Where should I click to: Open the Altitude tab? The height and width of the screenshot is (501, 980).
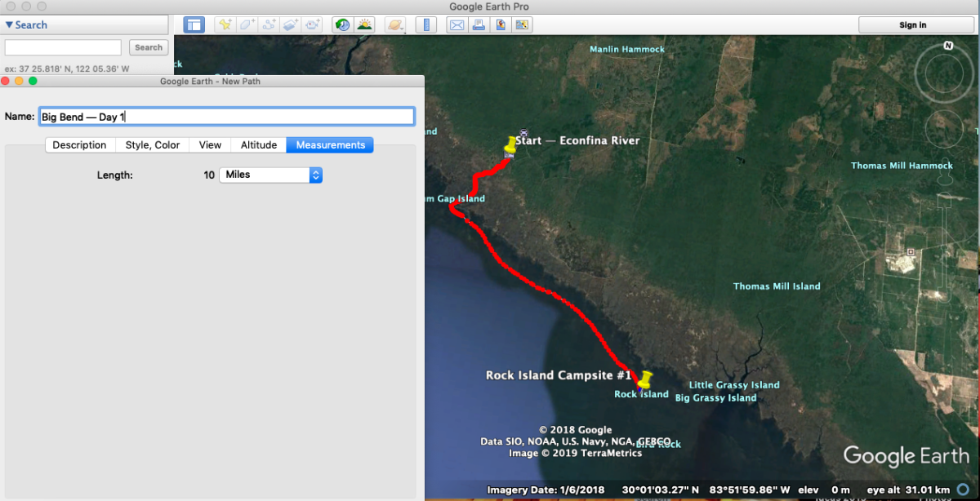pos(258,145)
